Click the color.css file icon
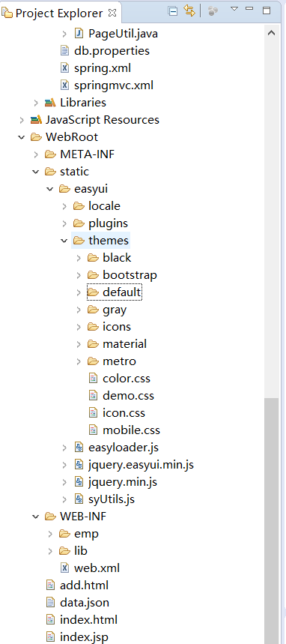Image resolution: width=286 pixels, height=644 pixels. (x=93, y=379)
